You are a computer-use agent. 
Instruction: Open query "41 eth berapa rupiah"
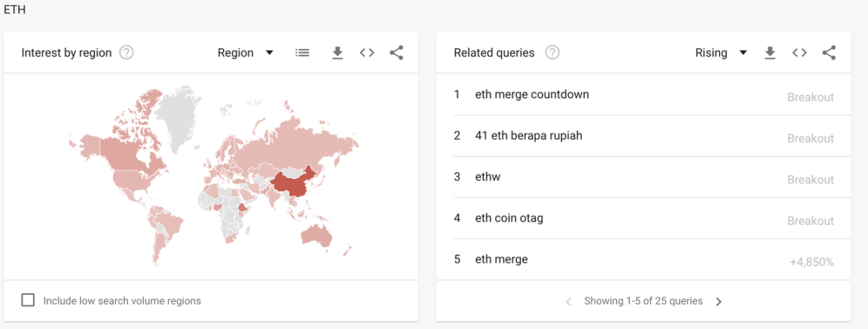528,136
